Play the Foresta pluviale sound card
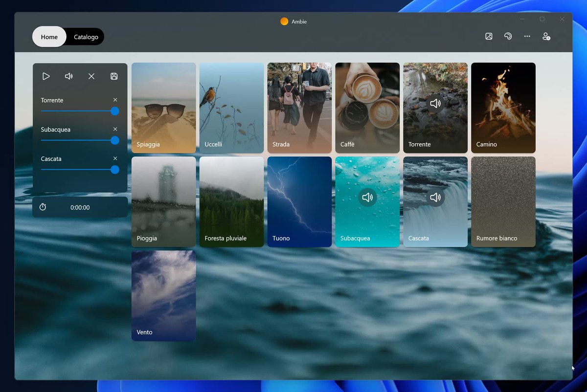 tap(232, 201)
